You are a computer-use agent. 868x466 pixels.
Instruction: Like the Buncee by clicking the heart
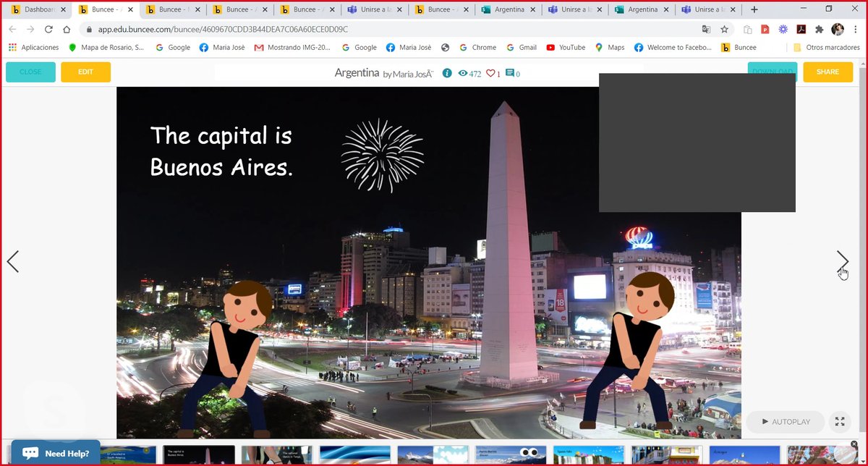pyautogui.click(x=492, y=73)
